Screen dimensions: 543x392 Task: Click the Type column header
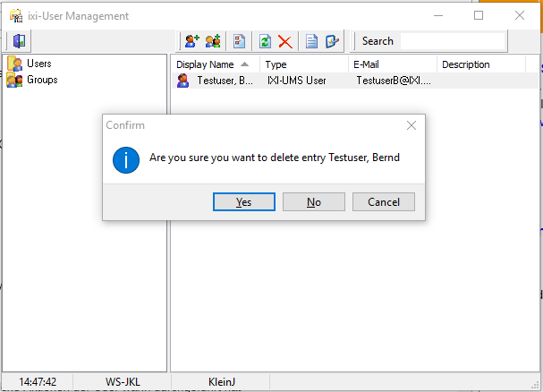(x=276, y=64)
